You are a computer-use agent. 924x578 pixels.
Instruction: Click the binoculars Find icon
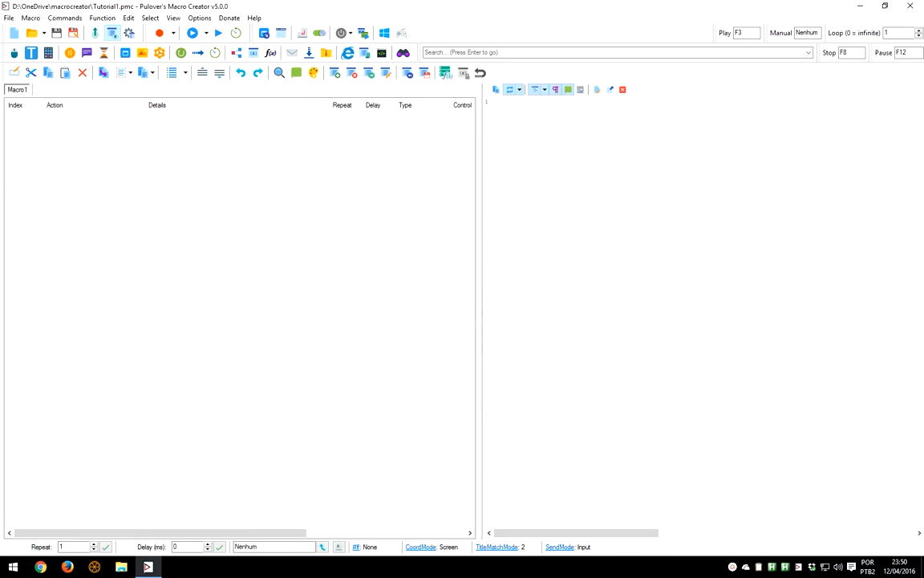coord(403,53)
